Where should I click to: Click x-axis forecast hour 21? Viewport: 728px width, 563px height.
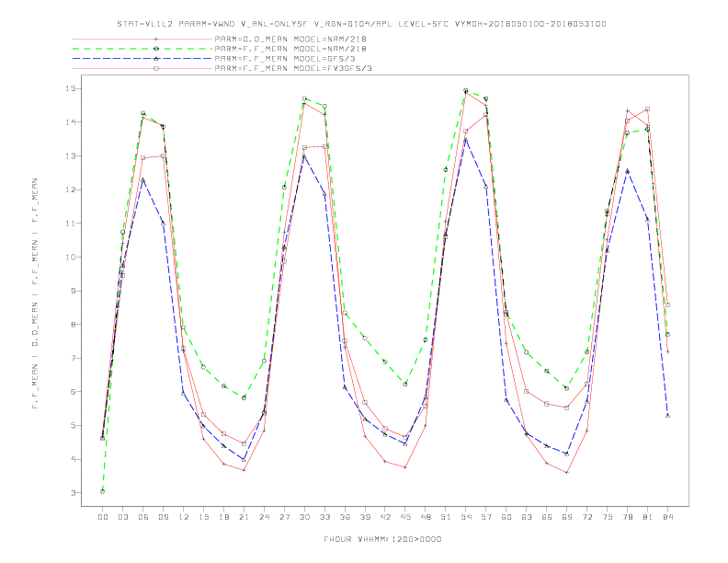coord(244,517)
